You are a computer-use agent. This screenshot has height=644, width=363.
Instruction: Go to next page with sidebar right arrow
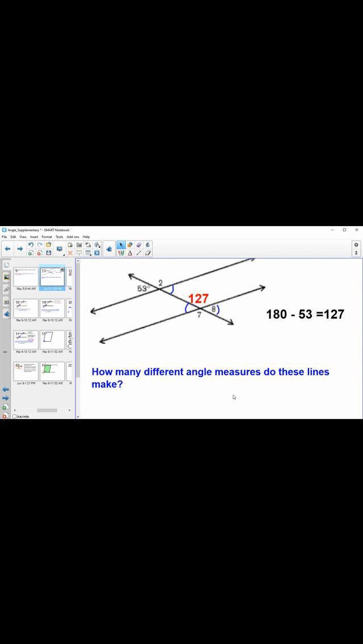(x=5, y=398)
